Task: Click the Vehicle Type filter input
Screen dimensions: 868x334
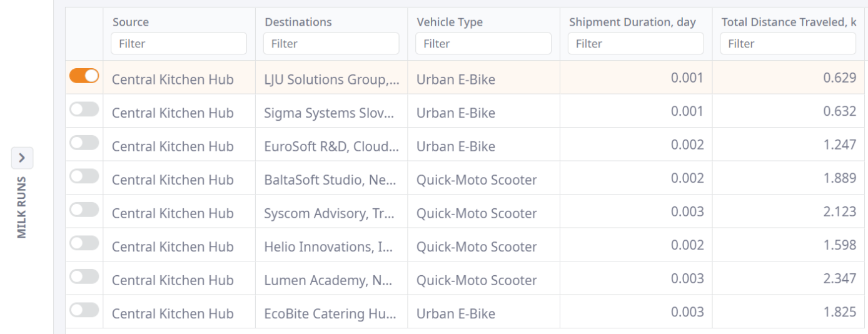Action: point(483,44)
